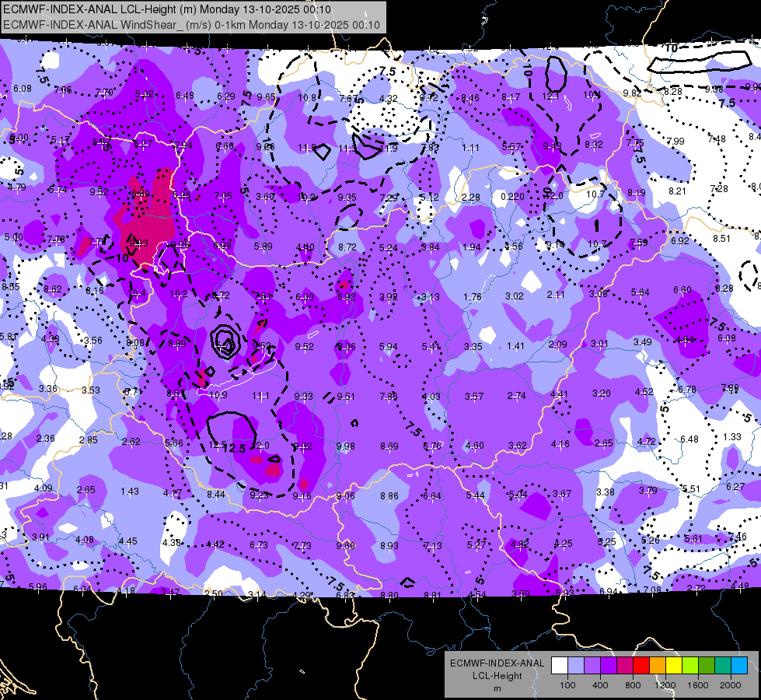Viewport: 761px width, 700px height.
Task: Click the wind shear value 9.35
Action: click(x=347, y=198)
